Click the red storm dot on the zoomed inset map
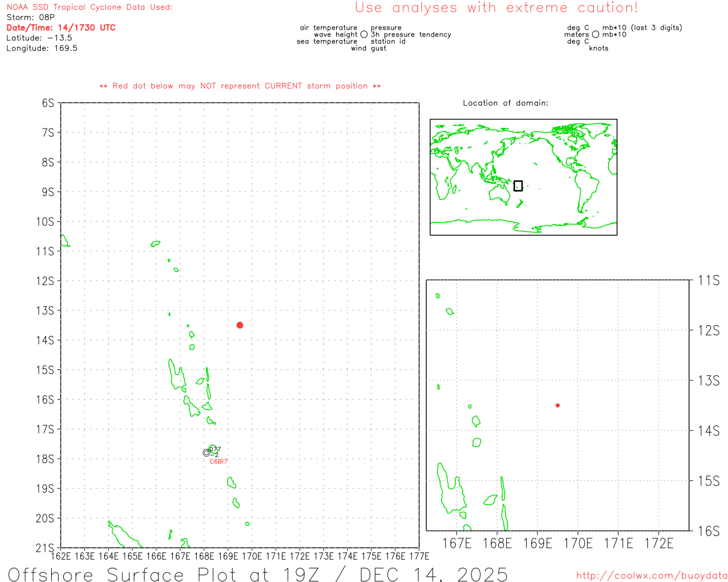Image resolution: width=728 pixels, height=582 pixels. point(557,405)
